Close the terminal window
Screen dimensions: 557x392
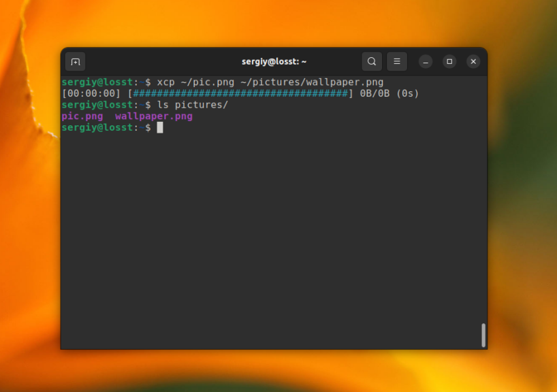(473, 62)
